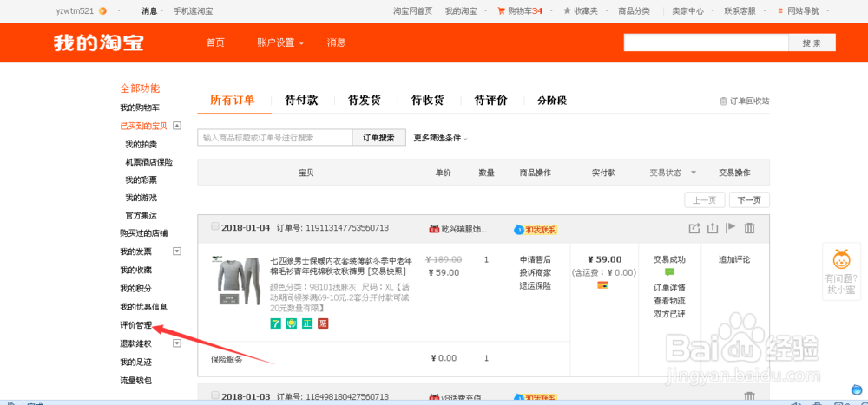Click the orange badge next to yzwtm521
Image resolution: width=868 pixels, height=405 pixels.
click(103, 11)
